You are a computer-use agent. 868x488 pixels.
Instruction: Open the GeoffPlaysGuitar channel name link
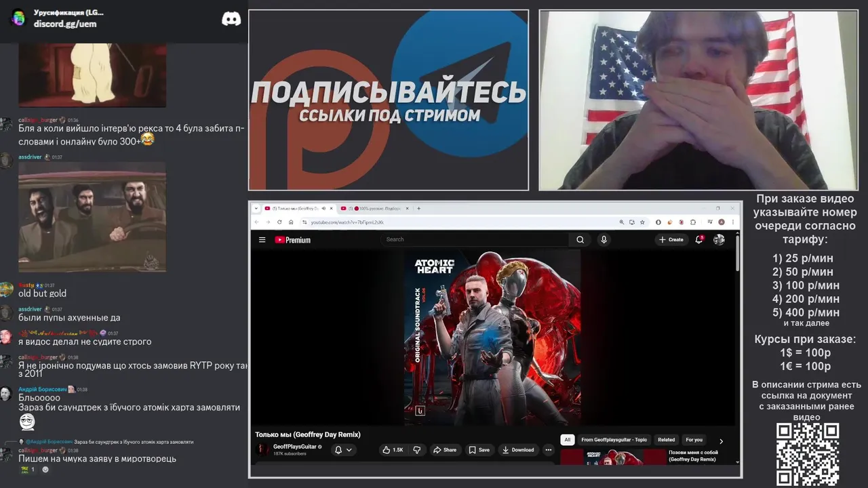(x=294, y=447)
